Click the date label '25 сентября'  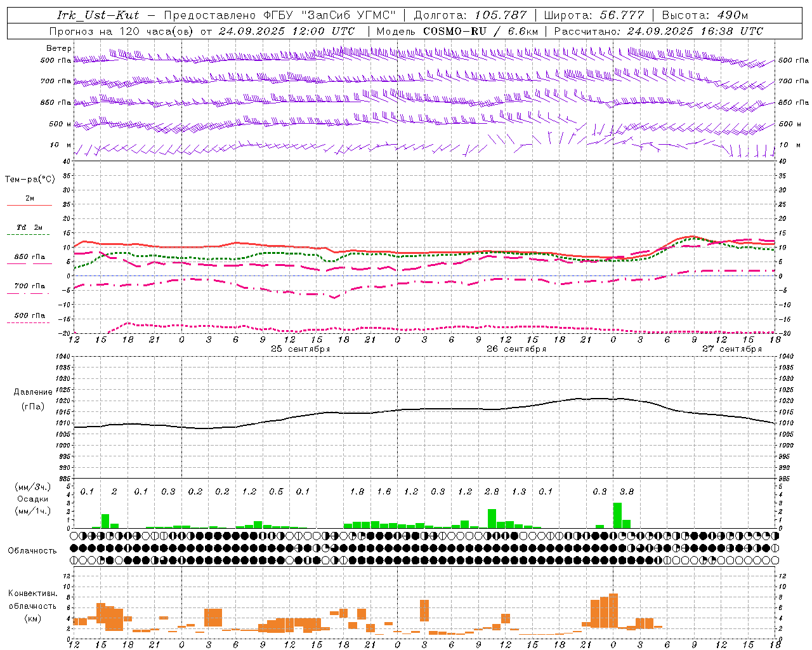pos(301,349)
